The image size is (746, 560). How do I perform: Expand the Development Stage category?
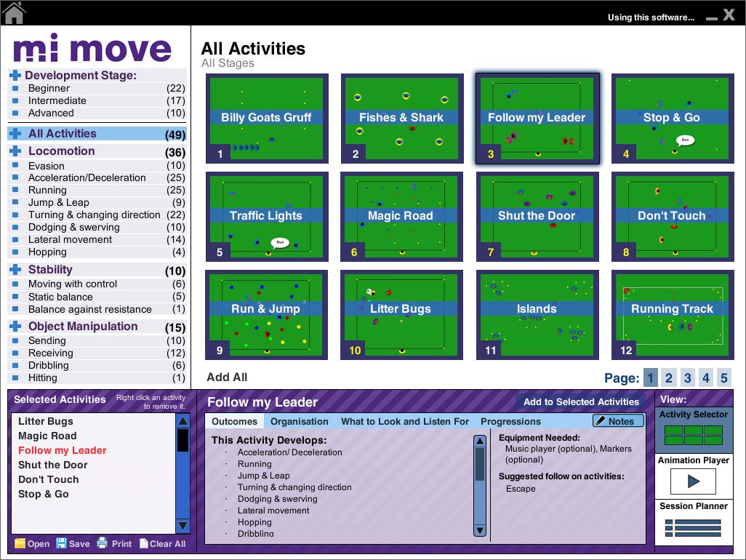coord(15,76)
